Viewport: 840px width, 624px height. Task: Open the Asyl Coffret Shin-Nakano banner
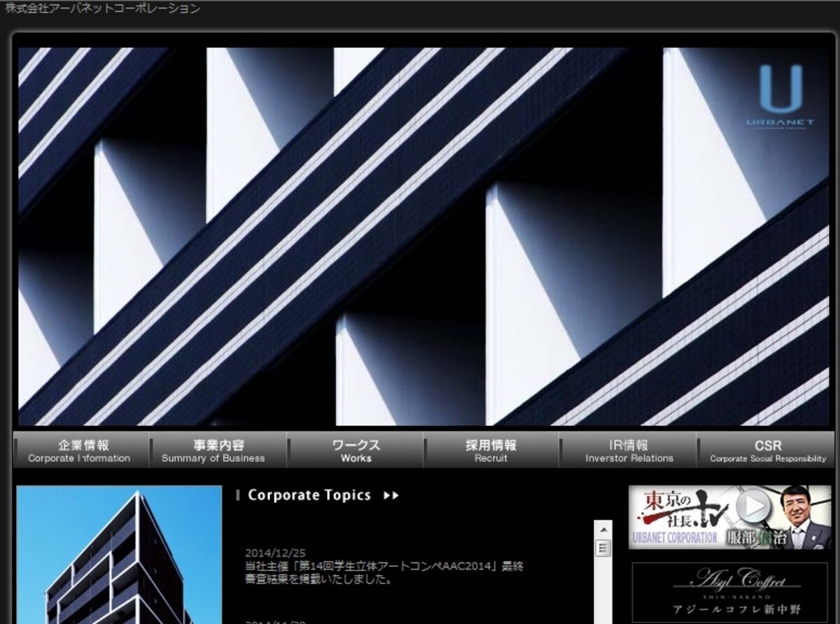[x=730, y=593]
